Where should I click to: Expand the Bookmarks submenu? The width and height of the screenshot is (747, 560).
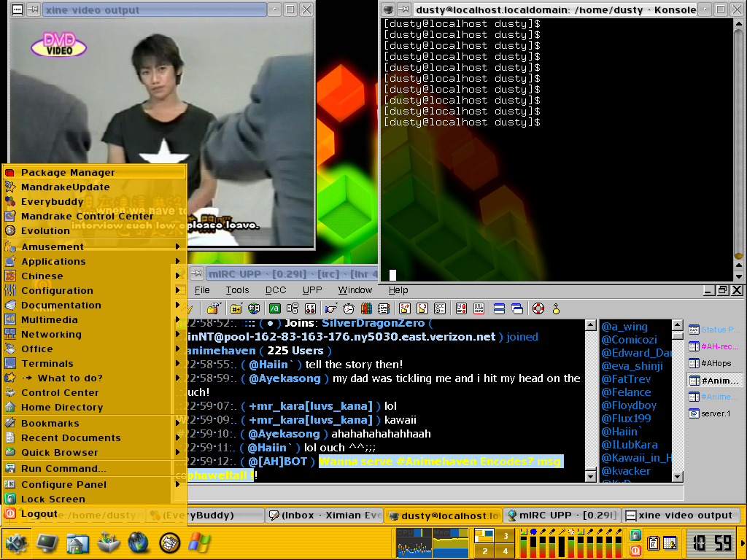(94, 424)
